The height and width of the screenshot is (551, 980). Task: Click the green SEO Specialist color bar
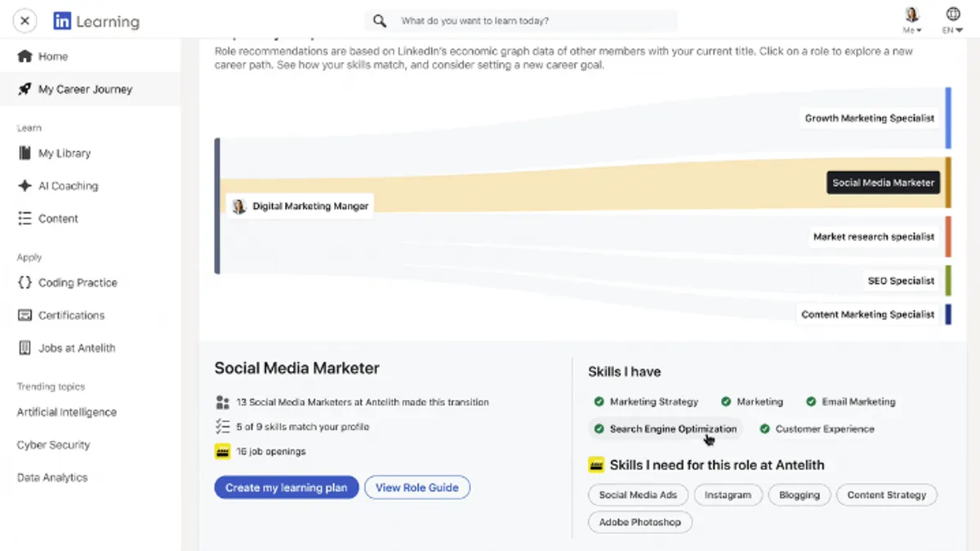click(948, 280)
